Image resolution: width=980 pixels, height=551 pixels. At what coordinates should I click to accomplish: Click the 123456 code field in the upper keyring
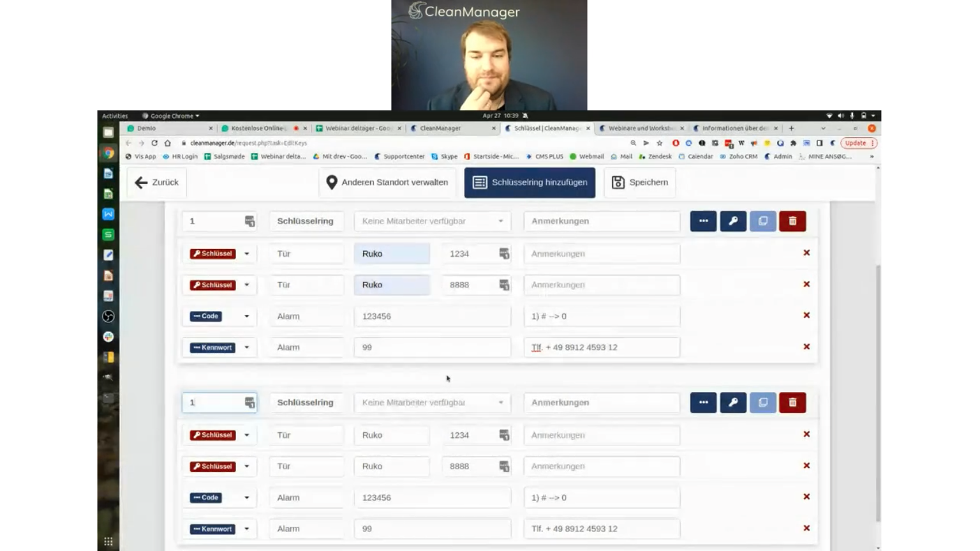click(433, 316)
